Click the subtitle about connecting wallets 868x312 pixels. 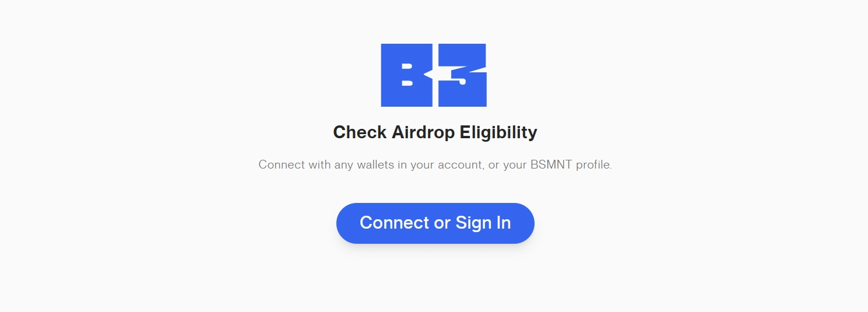coord(435,165)
